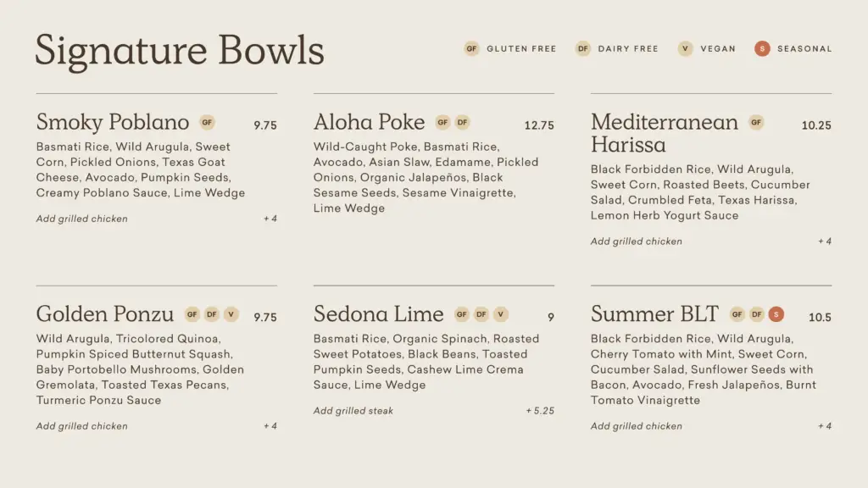
Task: Click the Dairy Free legend DF badge
Action: [583, 48]
